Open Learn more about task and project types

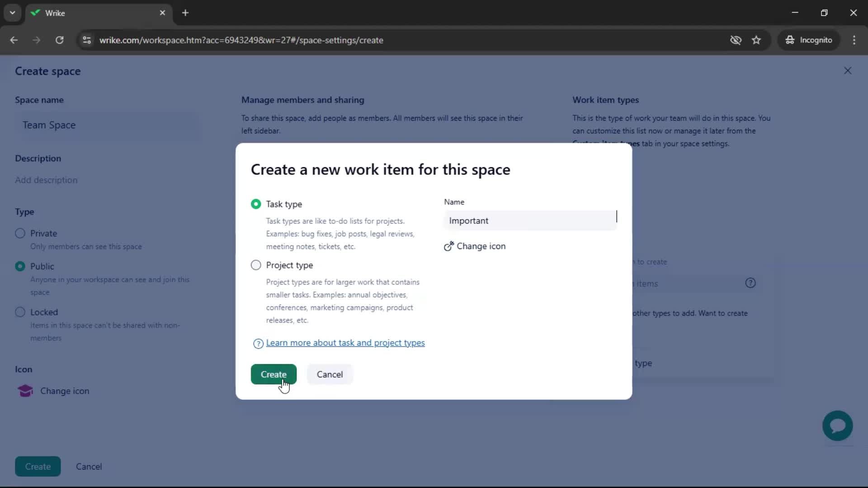[x=345, y=343]
